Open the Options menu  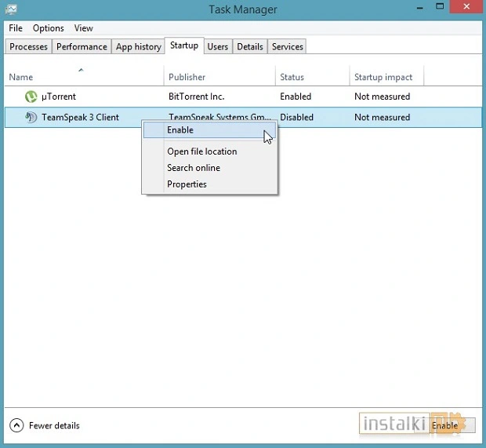point(49,28)
